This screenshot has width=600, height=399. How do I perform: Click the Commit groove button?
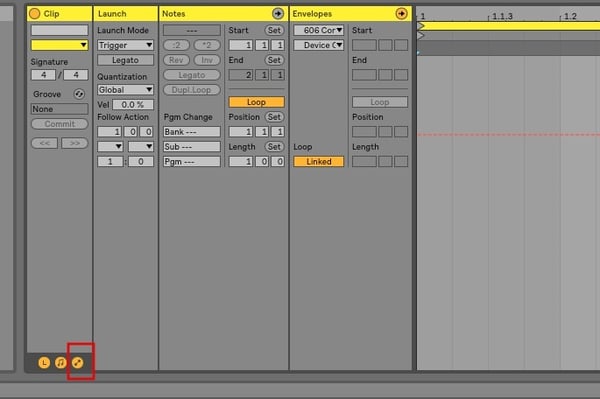pos(59,124)
